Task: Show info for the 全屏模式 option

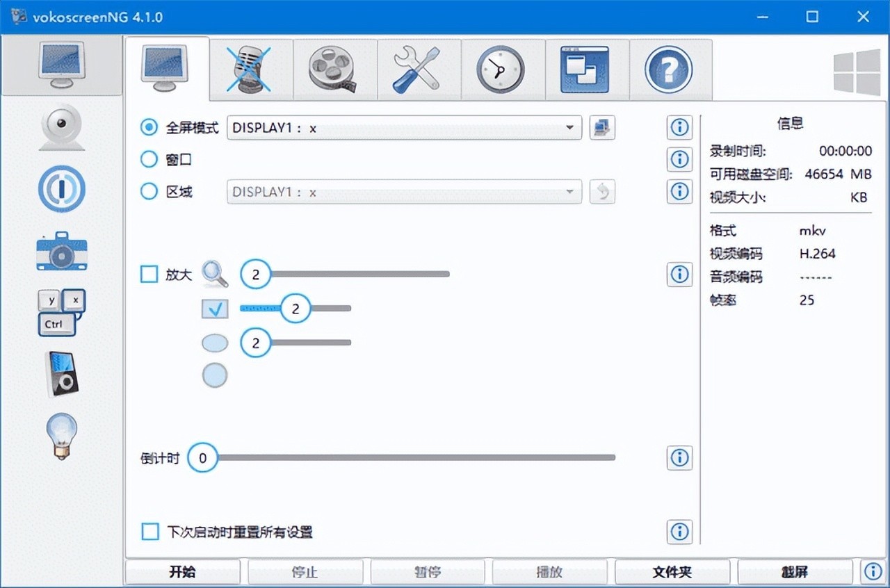Action: (679, 127)
